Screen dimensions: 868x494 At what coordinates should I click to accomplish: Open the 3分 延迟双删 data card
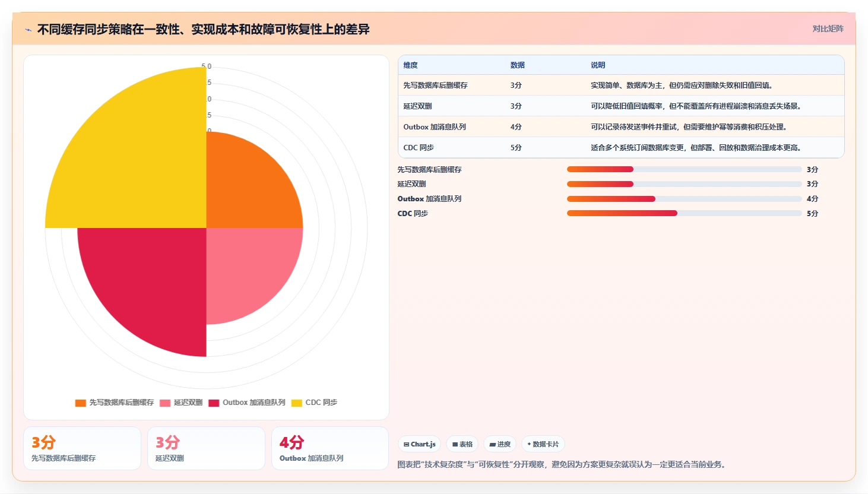click(206, 448)
